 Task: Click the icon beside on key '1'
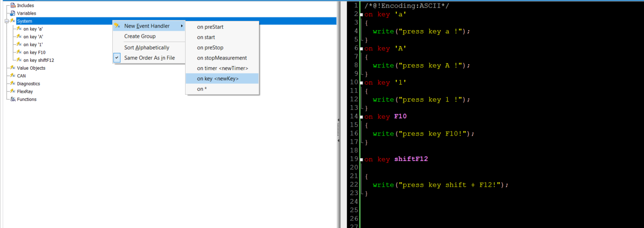tap(19, 44)
